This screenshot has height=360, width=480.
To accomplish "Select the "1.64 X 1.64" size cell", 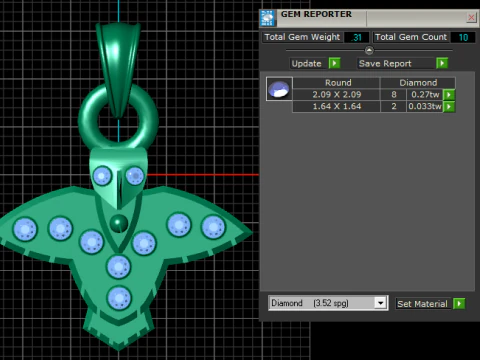I will (x=337, y=106).
